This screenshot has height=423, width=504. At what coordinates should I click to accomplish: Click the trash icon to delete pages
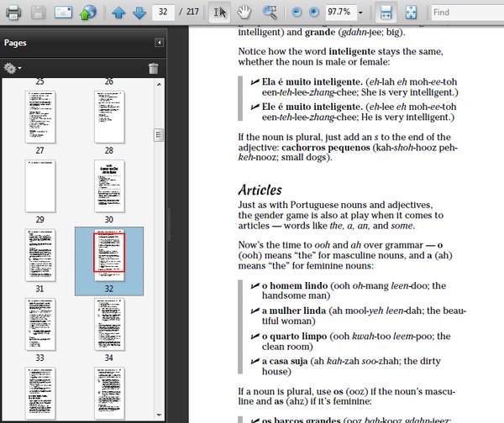[x=153, y=68]
